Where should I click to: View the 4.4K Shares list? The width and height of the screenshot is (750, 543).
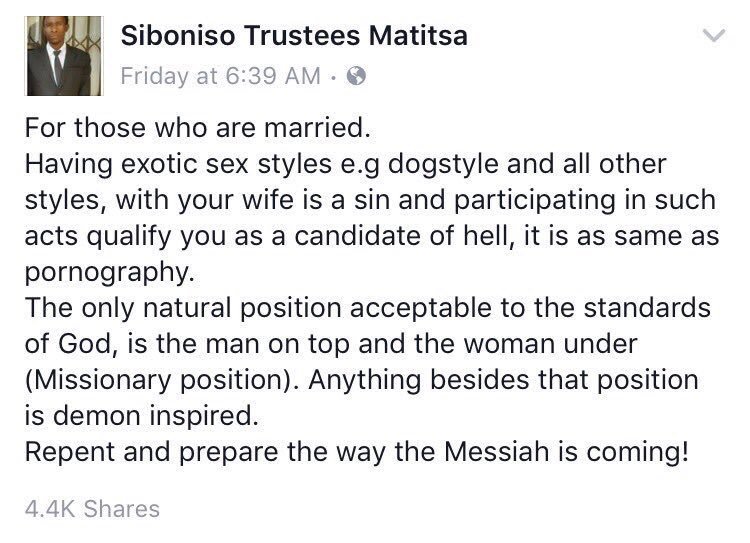click(x=92, y=509)
